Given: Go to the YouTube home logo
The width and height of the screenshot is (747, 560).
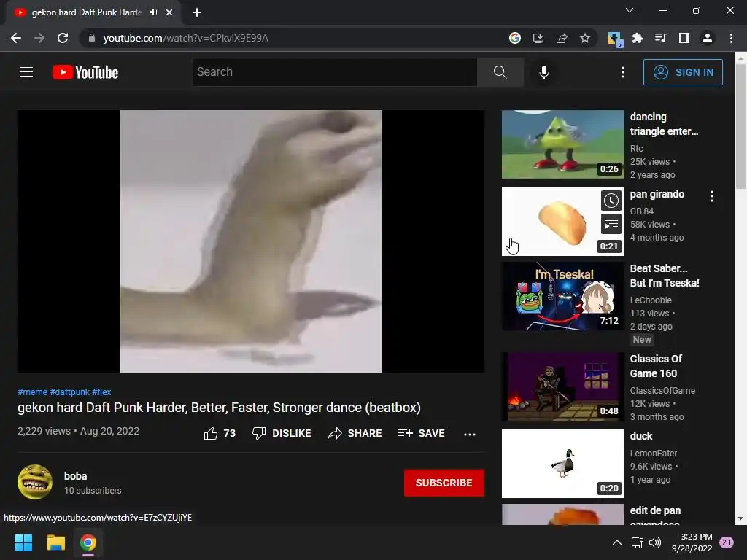Looking at the screenshot, I should point(85,72).
